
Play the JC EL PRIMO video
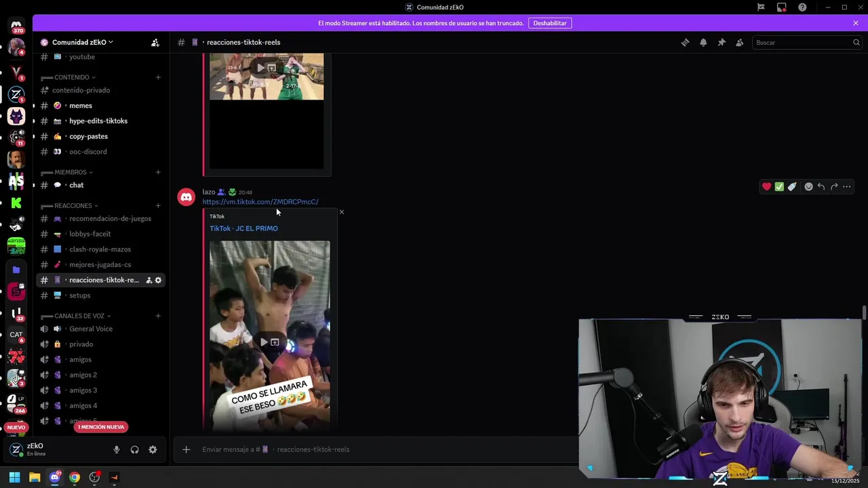(x=264, y=342)
